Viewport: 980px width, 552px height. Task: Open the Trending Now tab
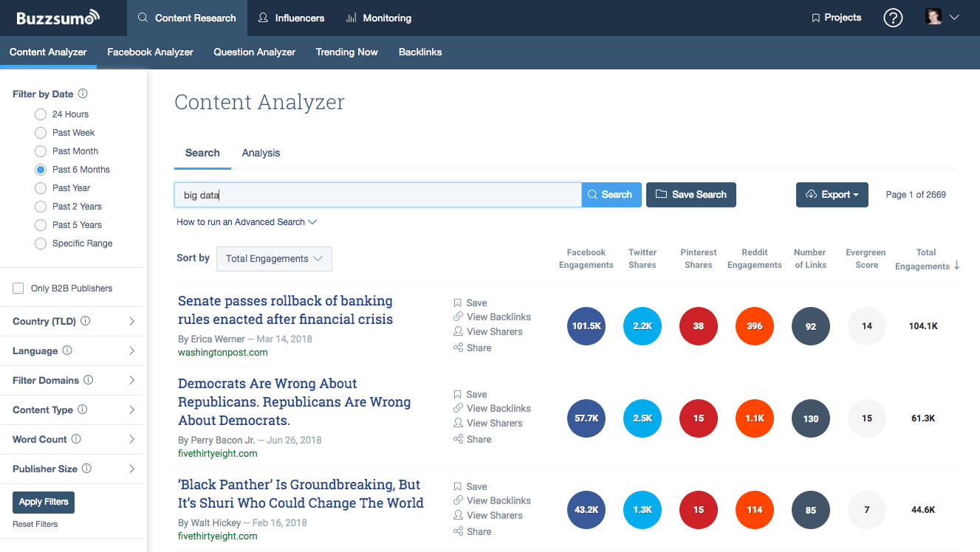point(347,52)
